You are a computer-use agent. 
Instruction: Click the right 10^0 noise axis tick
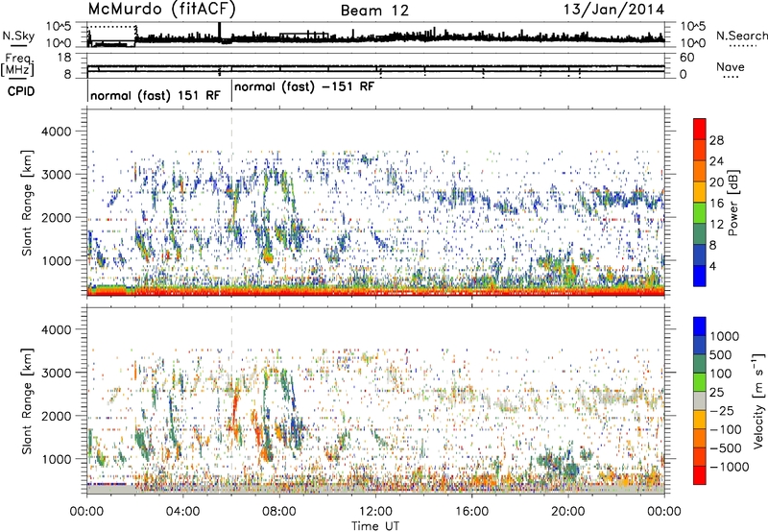(692, 43)
